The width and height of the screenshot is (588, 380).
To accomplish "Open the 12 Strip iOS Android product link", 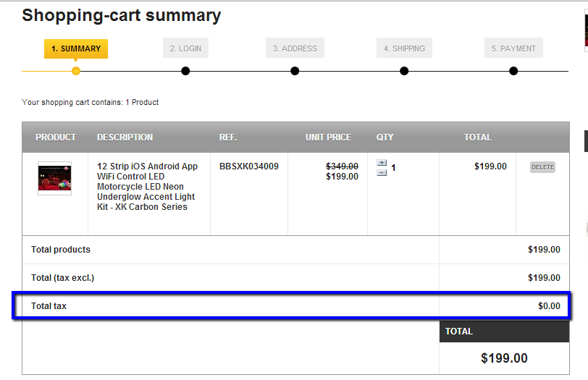I will (x=147, y=187).
